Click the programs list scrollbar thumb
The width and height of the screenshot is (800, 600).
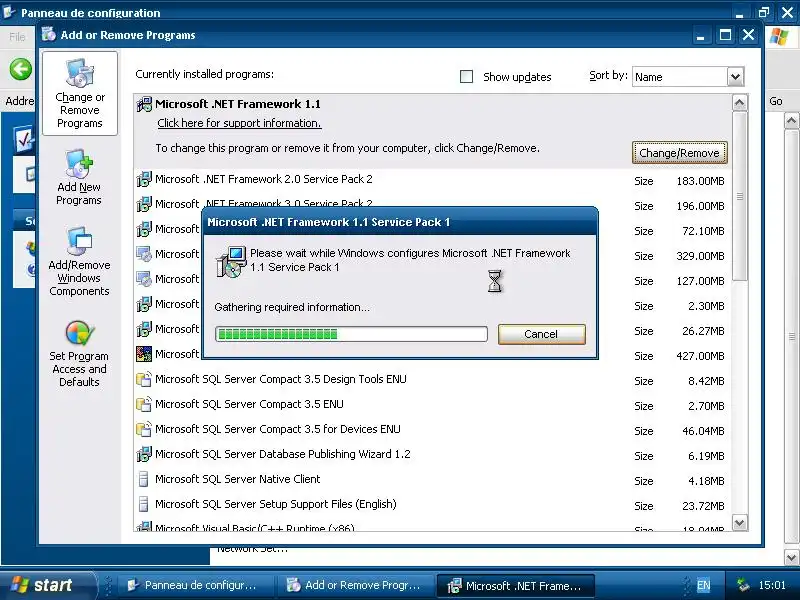[x=740, y=196]
